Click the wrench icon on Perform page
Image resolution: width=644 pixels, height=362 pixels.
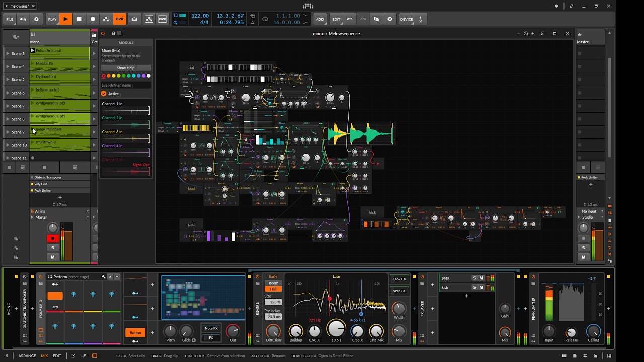tap(104, 277)
